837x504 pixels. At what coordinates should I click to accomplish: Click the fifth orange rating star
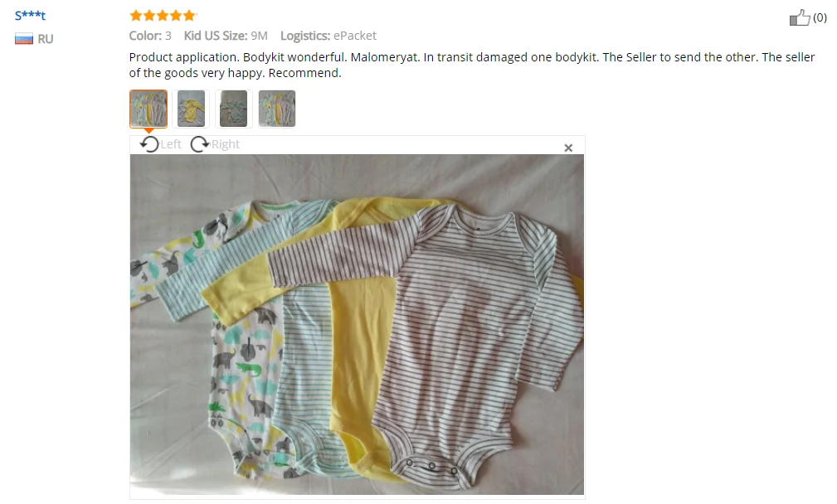coord(189,16)
